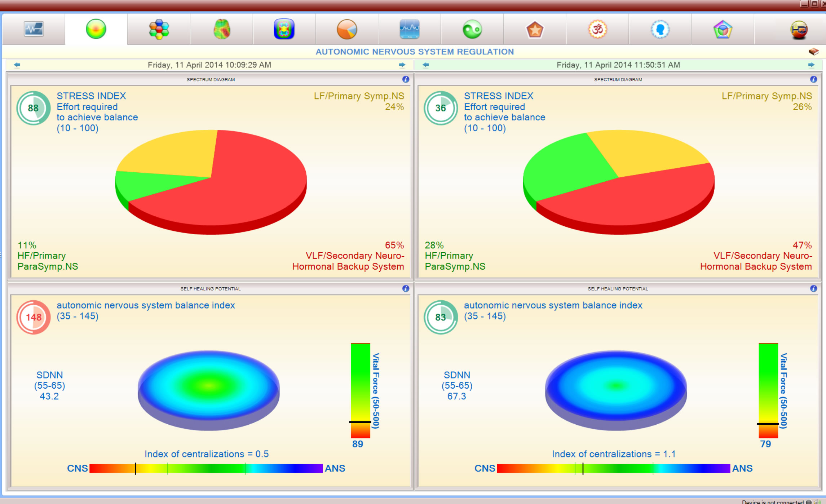The height and width of the screenshot is (504, 826).
Task: Open the book help icon near title
Action: pos(813,52)
